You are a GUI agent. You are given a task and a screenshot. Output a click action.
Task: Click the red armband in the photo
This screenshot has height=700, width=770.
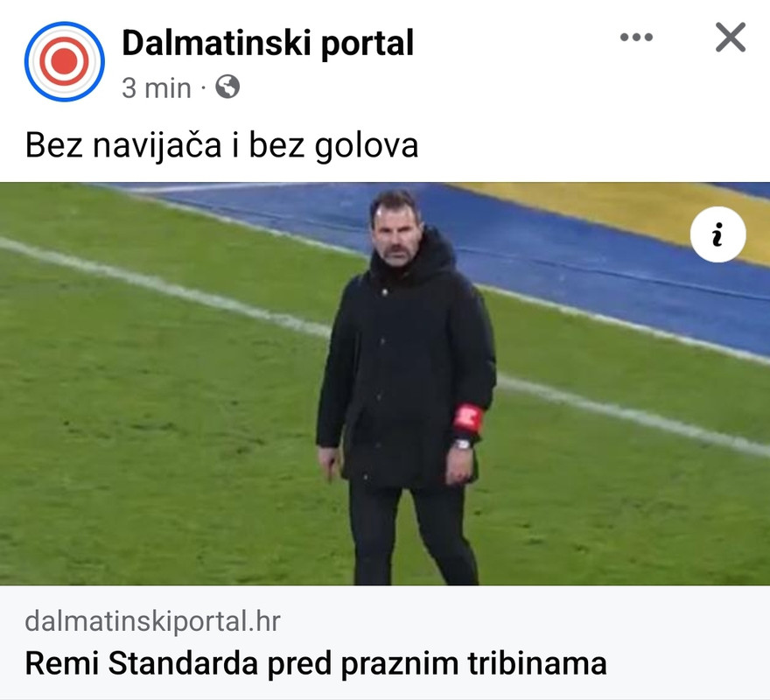[x=468, y=418]
